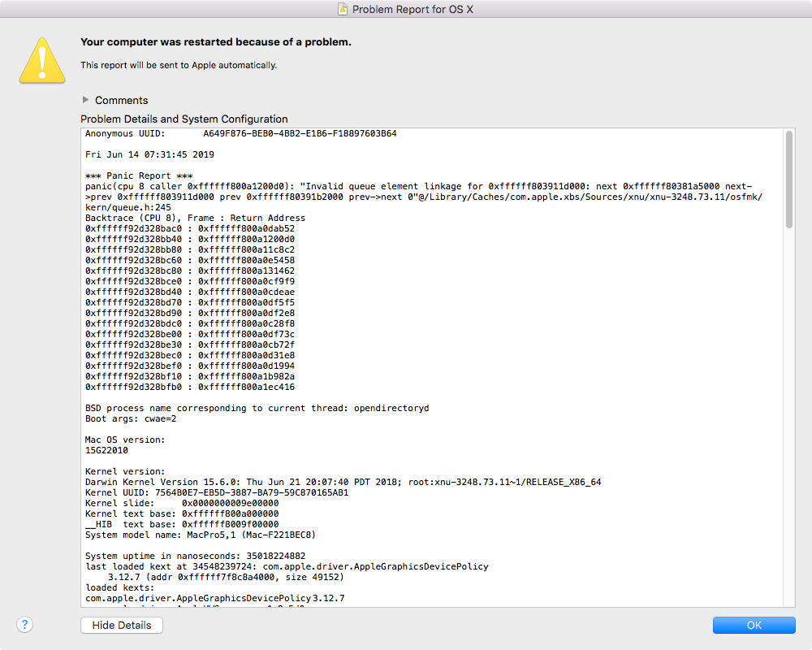This screenshot has height=650, width=812.
Task: Click the 'Kernel UUID' line
Action: [x=217, y=492]
